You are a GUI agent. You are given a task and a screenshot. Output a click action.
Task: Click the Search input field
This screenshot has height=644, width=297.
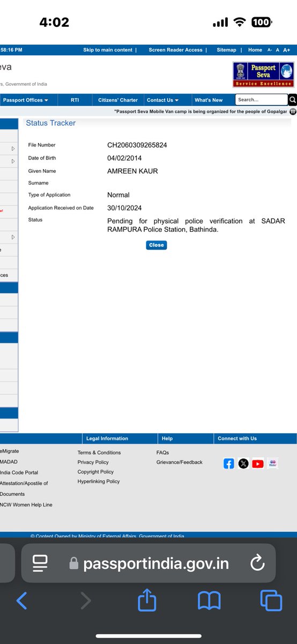pos(262,100)
